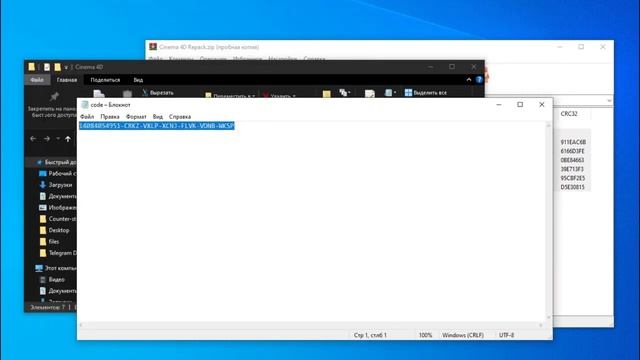
Task: Click the Notepad horizontal scrollbar track
Action: [x=310, y=325]
